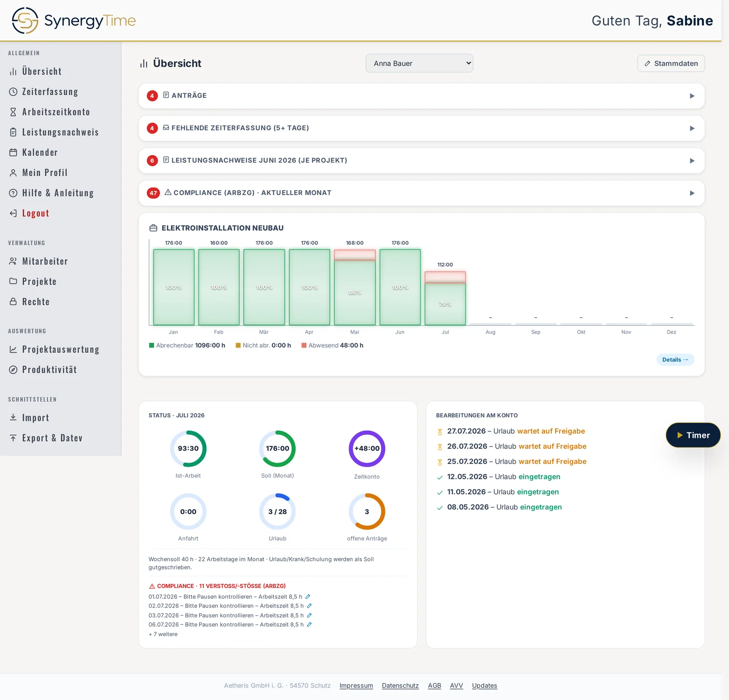Screen dimensions: 729x700
Task: Click the Mai bar in chart
Action: pyautogui.click(x=355, y=287)
